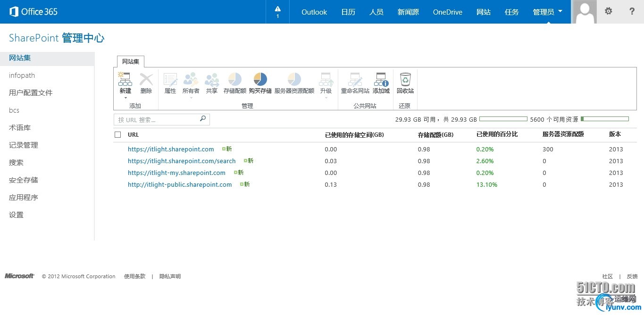Click the 已使用的存储空间(GB) column header
The width and height of the screenshot is (644, 315).
354,135
